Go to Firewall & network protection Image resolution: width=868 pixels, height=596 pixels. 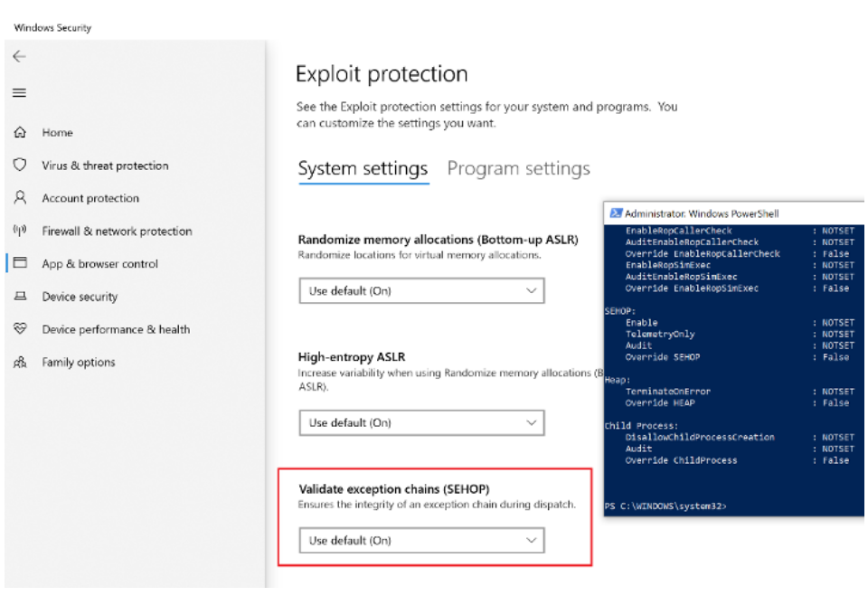tap(117, 231)
